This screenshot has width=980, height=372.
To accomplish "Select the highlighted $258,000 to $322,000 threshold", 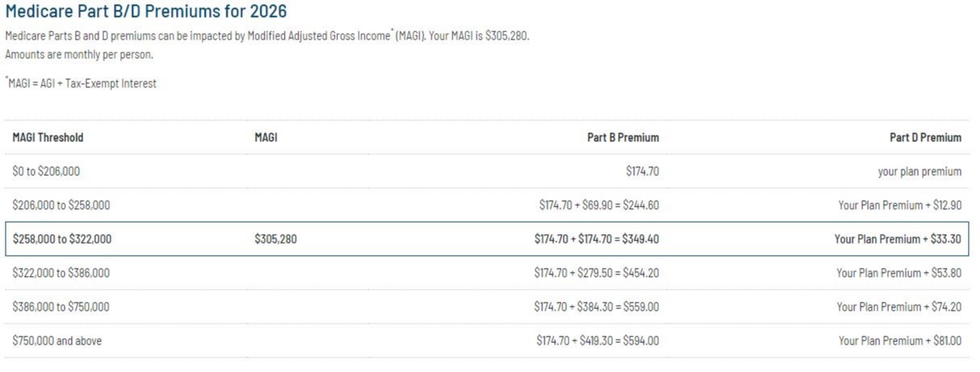I will 62,239.
